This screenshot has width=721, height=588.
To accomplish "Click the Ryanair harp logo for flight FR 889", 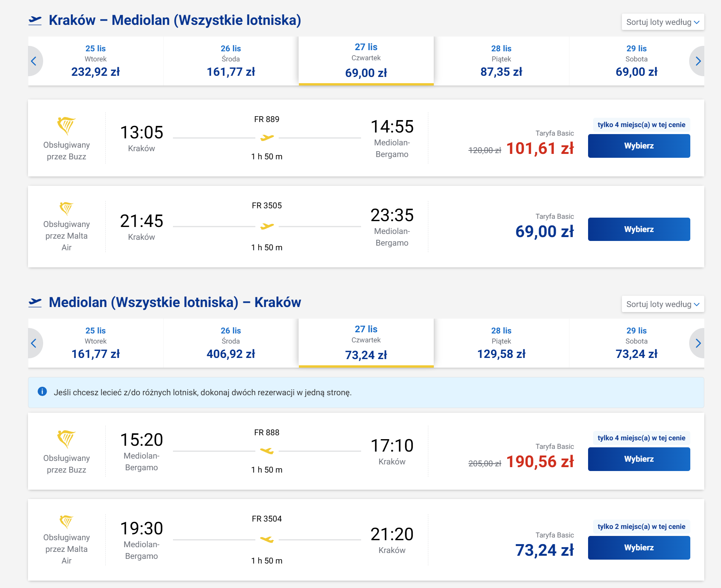I will point(66,126).
